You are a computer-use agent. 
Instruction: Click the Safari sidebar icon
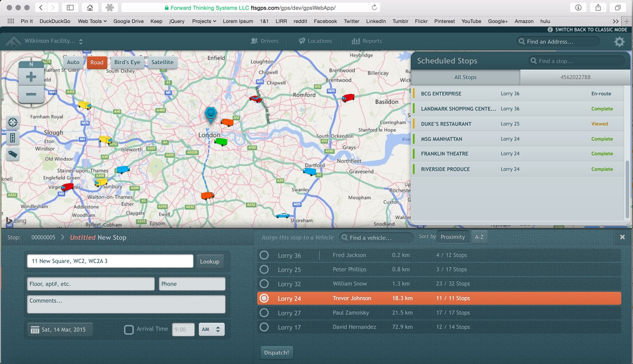(70, 7)
